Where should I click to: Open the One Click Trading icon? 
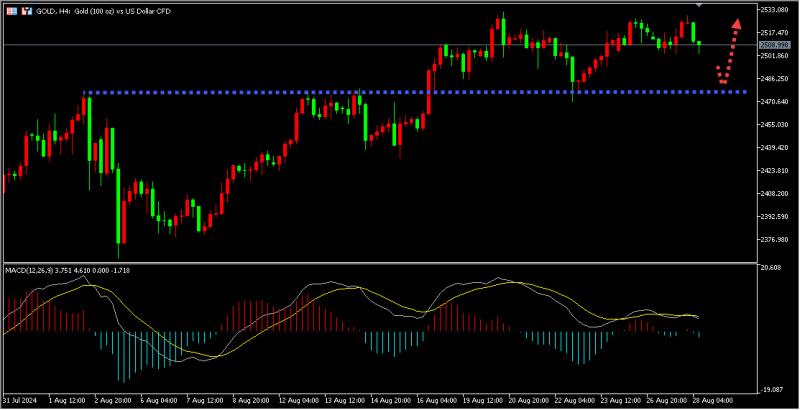tap(26, 11)
